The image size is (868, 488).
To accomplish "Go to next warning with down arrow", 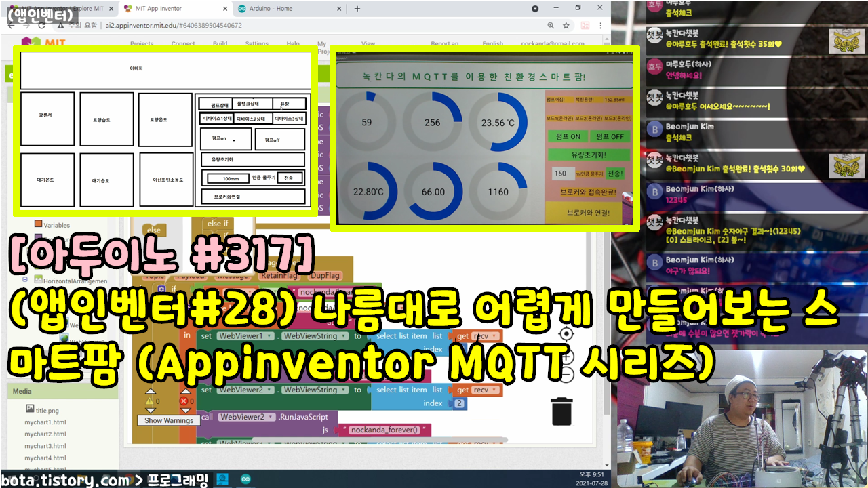I will click(151, 411).
